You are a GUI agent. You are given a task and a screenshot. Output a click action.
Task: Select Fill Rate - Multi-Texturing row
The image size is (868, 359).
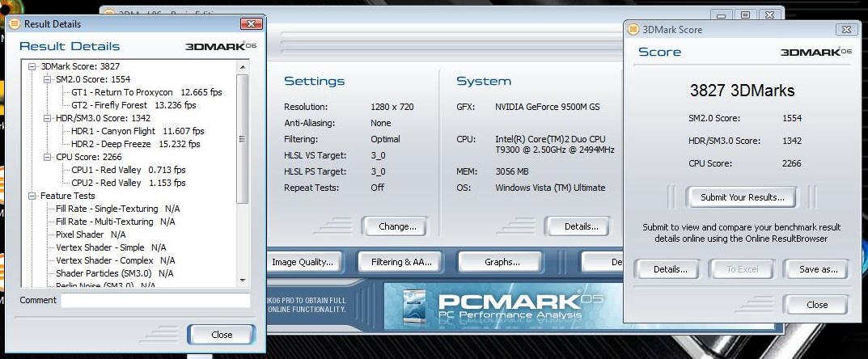[x=115, y=222]
